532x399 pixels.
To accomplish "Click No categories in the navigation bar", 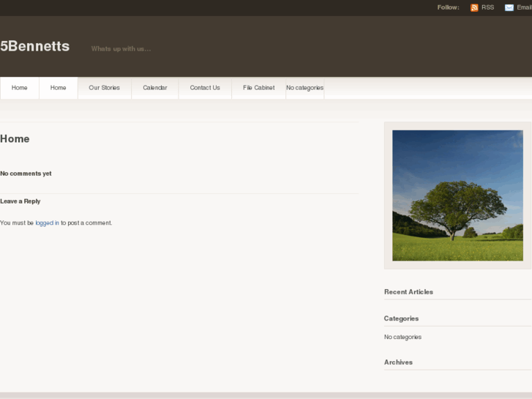I will pyautogui.click(x=304, y=88).
